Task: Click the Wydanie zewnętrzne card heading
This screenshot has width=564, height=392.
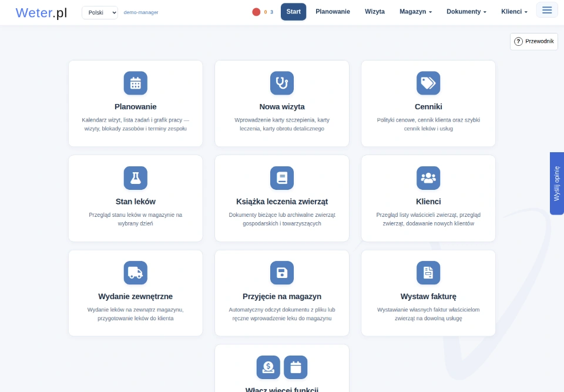Action: (136, 296)
